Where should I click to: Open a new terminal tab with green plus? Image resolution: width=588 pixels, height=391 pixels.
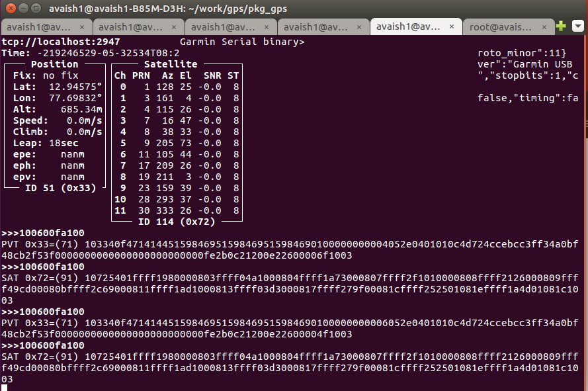tap(561, 26)
